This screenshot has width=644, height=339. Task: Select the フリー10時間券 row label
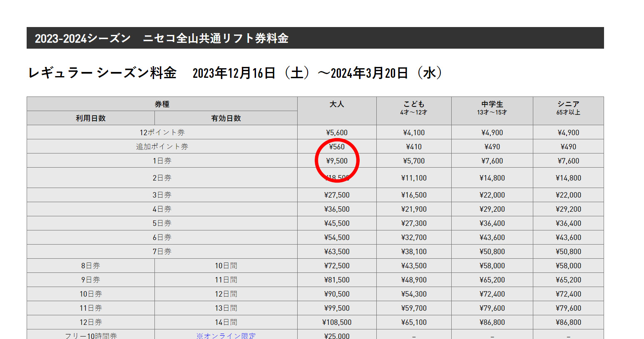(x=91, y=335)
